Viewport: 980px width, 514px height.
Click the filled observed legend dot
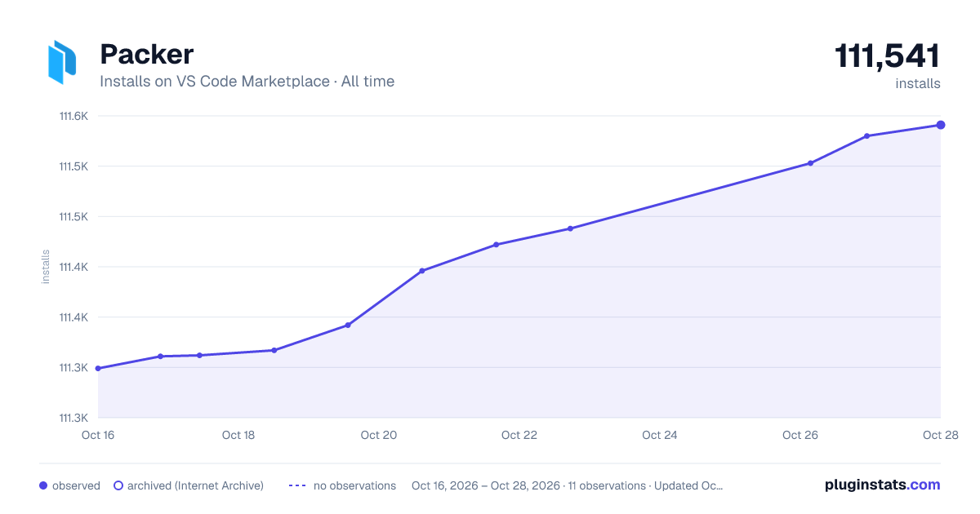(x=43, y=485)
